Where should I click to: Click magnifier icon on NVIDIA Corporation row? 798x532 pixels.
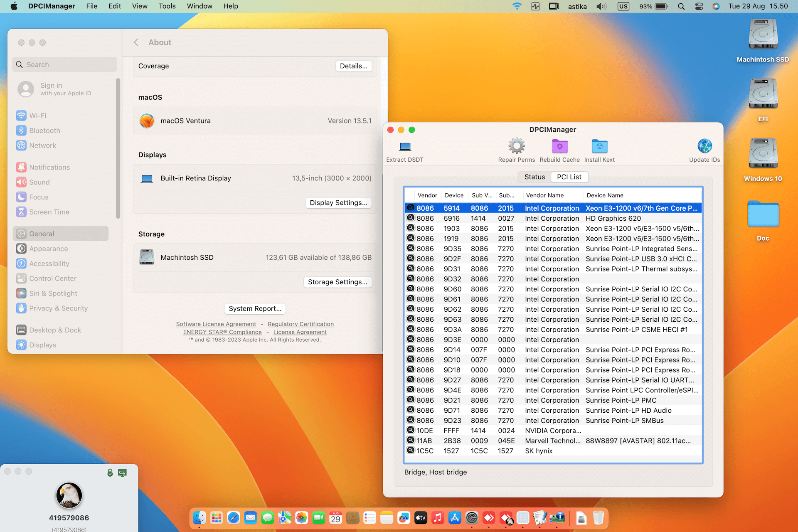click(411, 430)
